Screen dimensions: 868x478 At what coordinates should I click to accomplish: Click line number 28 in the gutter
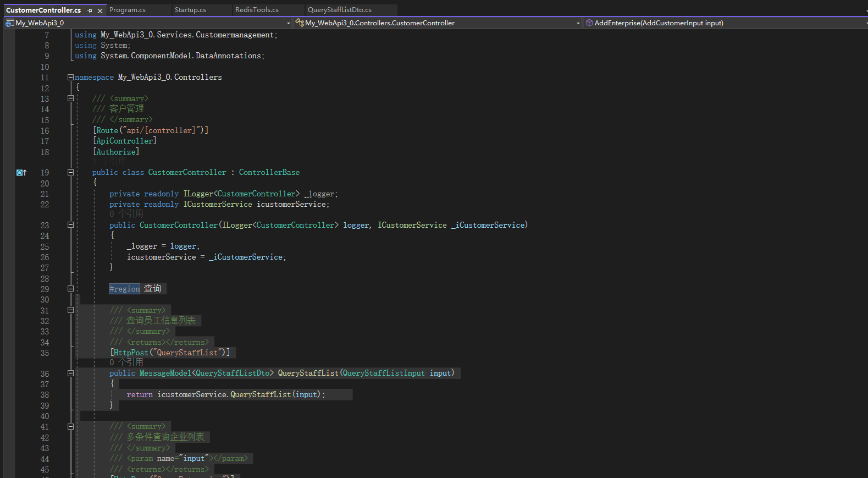point(45,279)
